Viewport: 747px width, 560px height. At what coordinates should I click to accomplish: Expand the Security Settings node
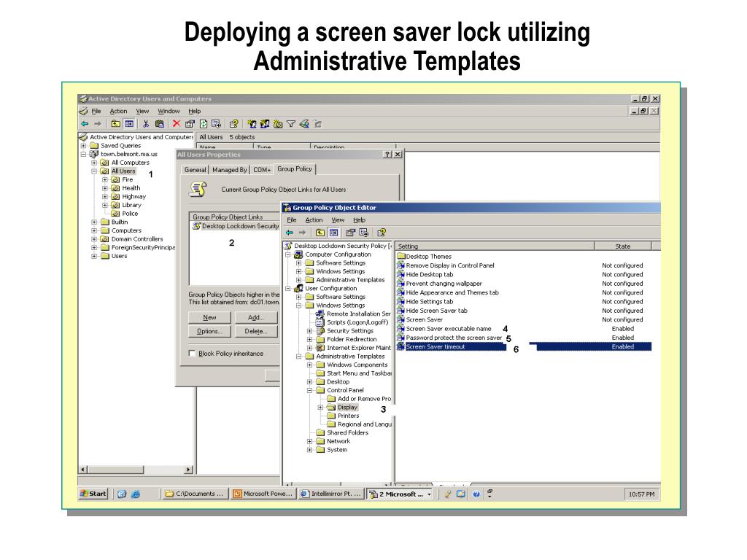pos(309,331)
